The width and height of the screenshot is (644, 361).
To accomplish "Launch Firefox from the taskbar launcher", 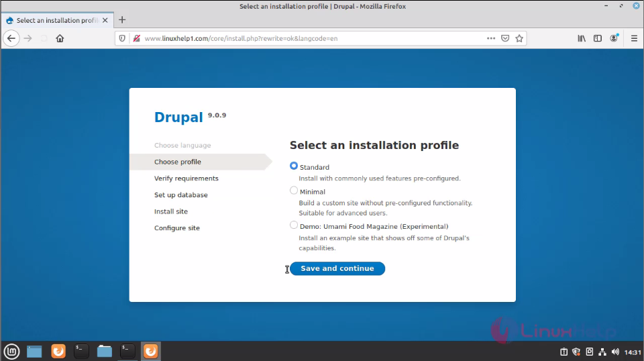I will 58,352.
